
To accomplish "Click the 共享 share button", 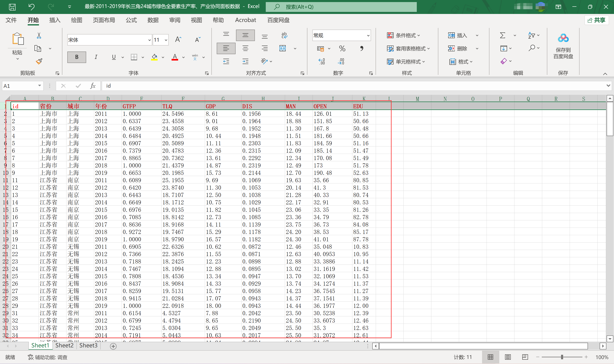I will 597,20.
